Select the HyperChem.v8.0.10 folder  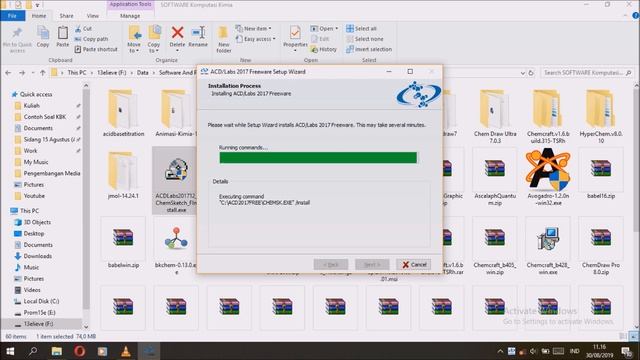click(x=601, y=116)
